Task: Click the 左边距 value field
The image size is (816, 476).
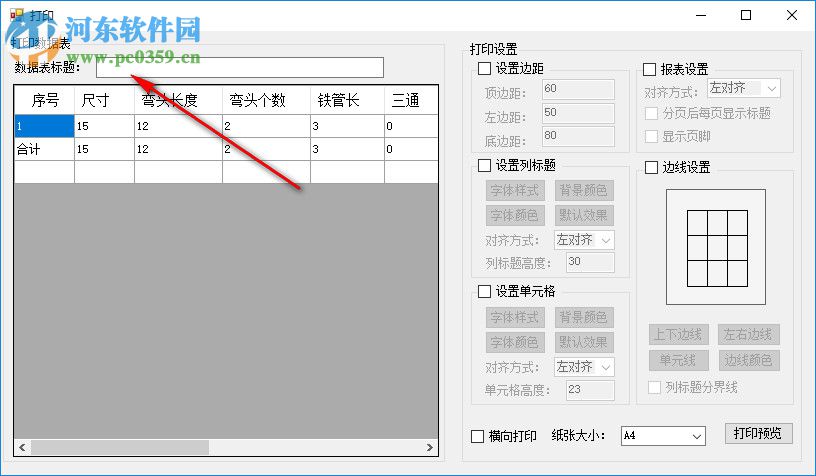Action: click(x=578, y=113)
